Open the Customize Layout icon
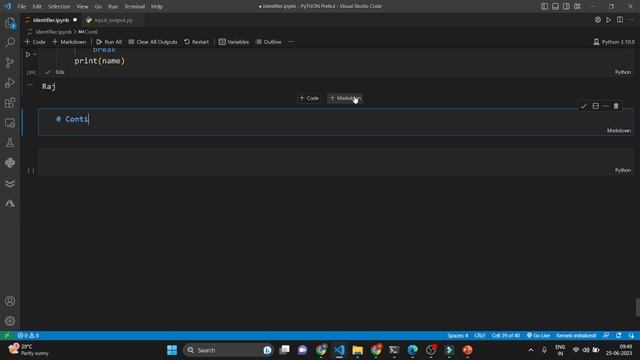The height and width of the screenshot is (360, 640). pyautogui.click(x=577, y=6)
